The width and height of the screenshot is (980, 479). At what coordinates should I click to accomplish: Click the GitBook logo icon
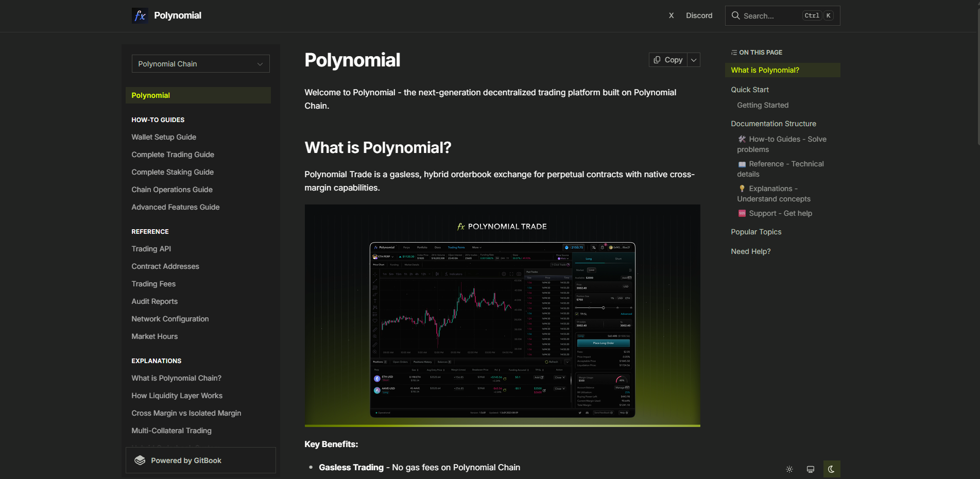point(140,460)
